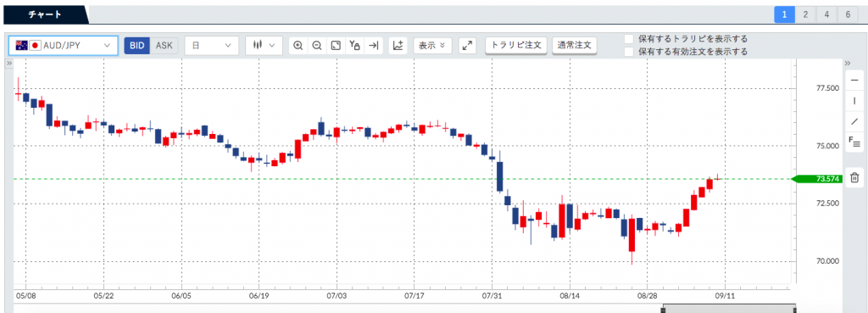Open the candlestick chart type dropdown
868x313 pixels.
264,46
